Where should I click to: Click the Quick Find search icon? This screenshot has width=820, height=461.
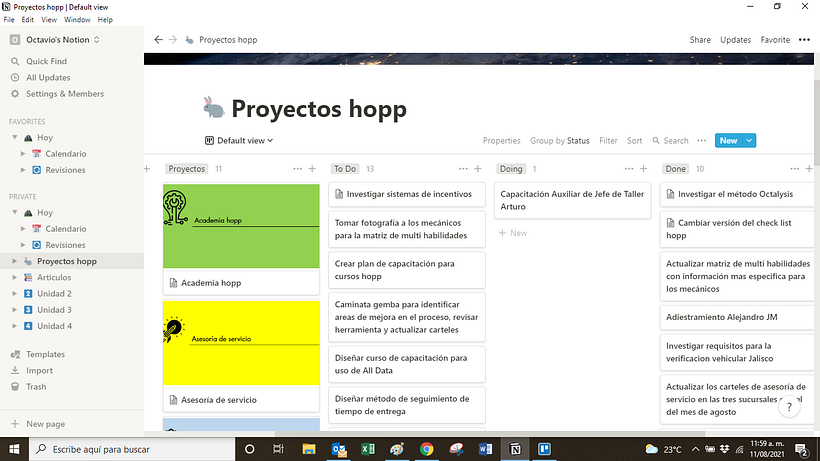pyautogui.click(x=15, y=61)
